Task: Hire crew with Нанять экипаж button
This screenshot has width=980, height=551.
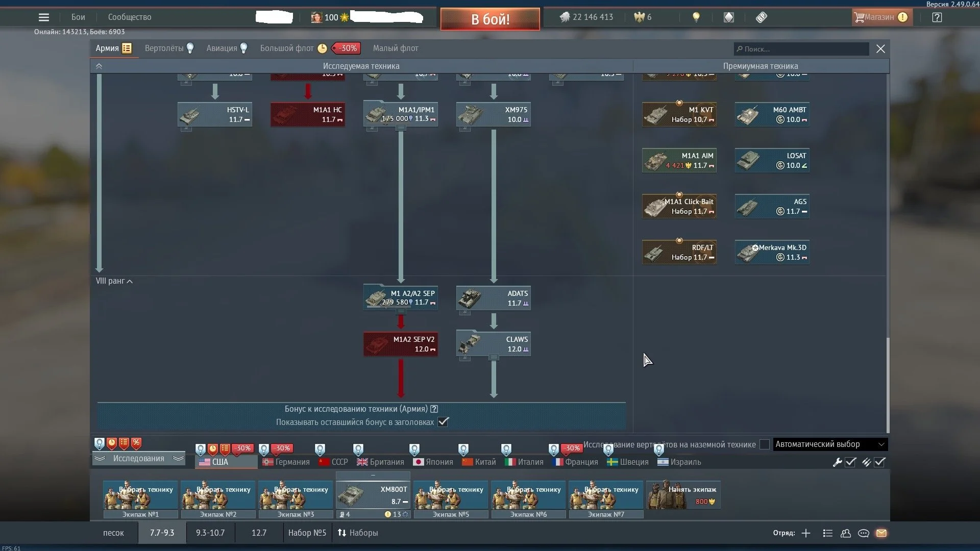Action: click(683, 495)
